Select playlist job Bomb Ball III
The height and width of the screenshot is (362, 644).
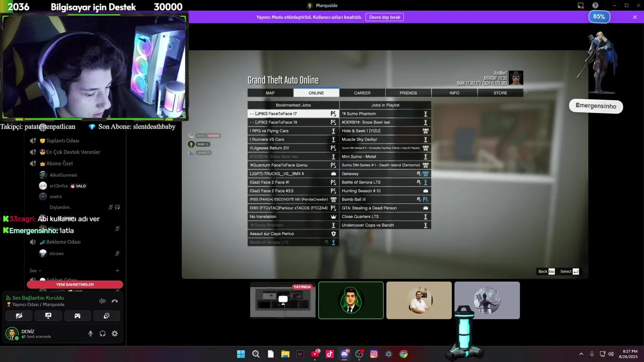pos(385,199)
